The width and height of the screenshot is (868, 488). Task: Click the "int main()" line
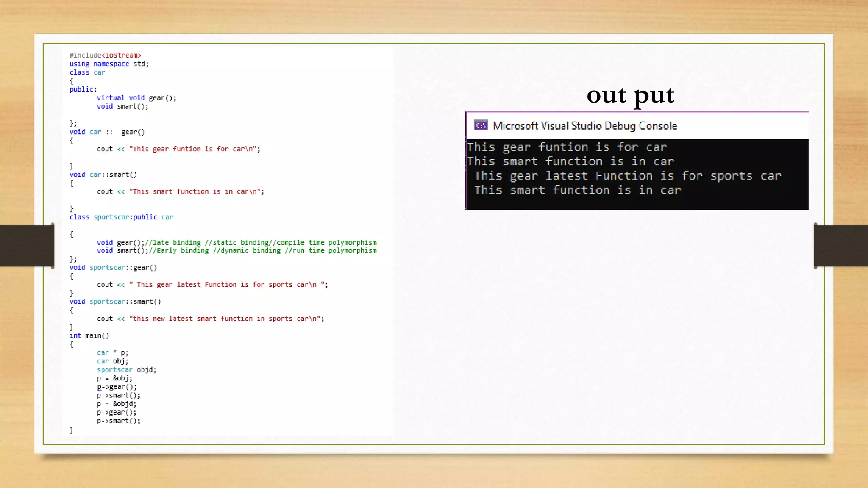(89, 335)
